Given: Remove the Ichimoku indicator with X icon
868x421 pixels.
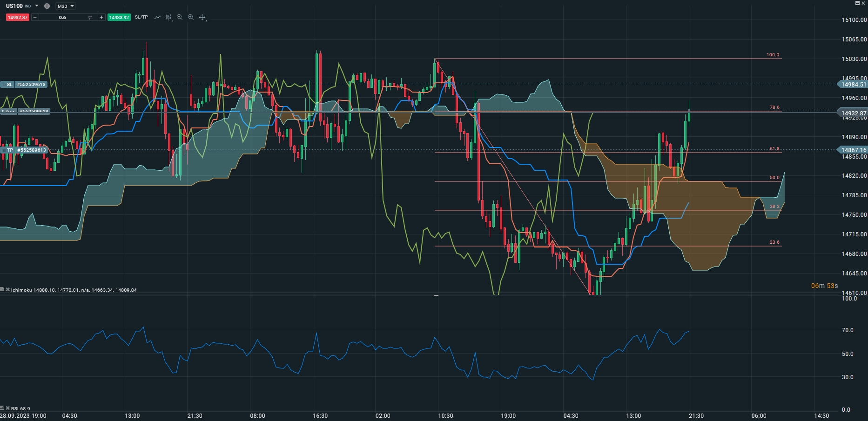Looking at the screenshot, I should click(x=7, y=289).
